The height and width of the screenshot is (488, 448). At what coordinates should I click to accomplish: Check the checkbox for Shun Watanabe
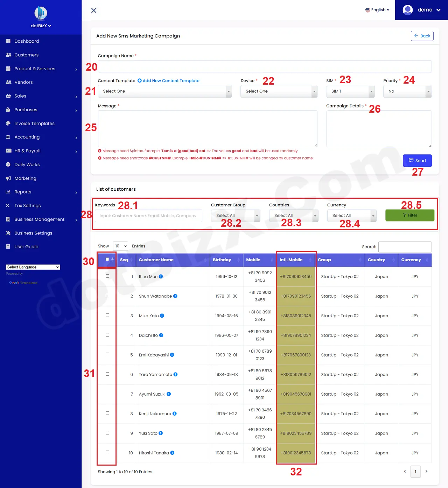point(107,296)
